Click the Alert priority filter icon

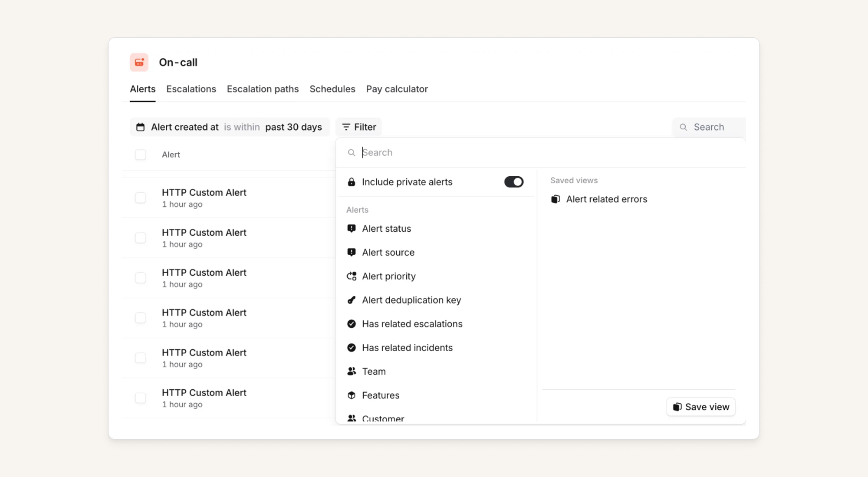pyautogui.click(x=352, y=276)
